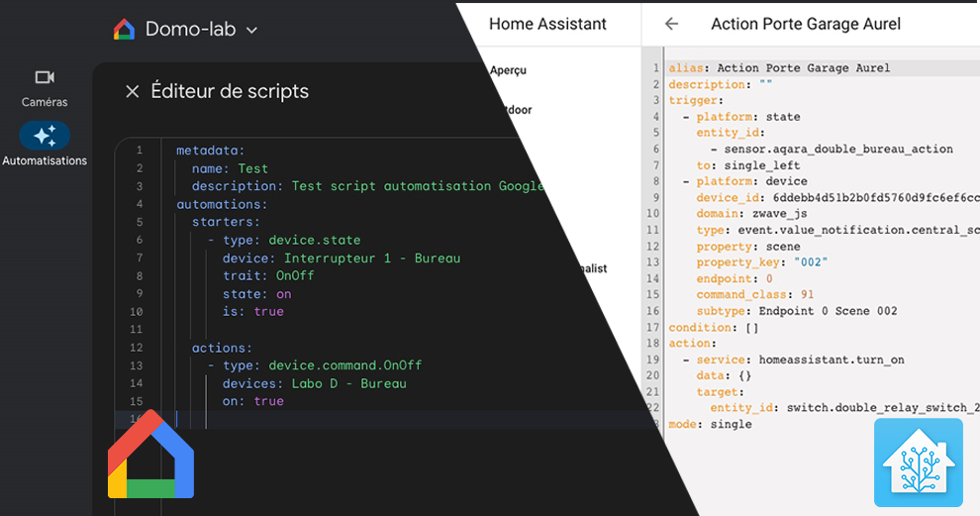The height and width of the screenshot is (516, 980).
Task: Click 'type: device.command.OnOff' line
Action: click(x=315, y=365)
